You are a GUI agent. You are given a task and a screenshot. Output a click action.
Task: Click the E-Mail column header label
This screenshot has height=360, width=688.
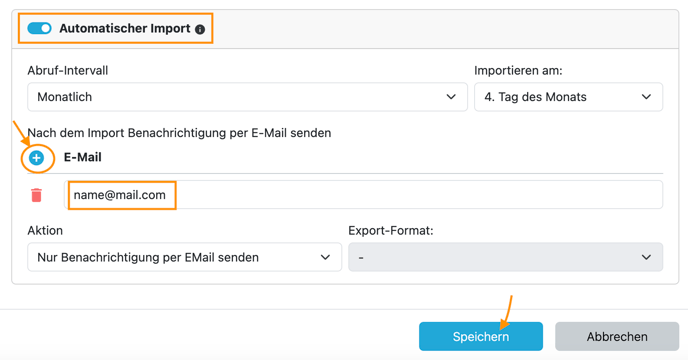point(82,157)
